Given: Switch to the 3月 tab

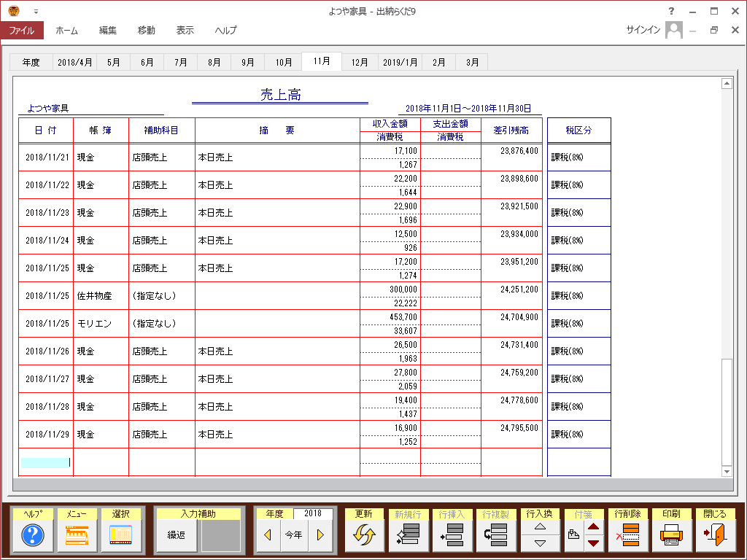Looking at the screenshot, I should click(x=472, y=63).
